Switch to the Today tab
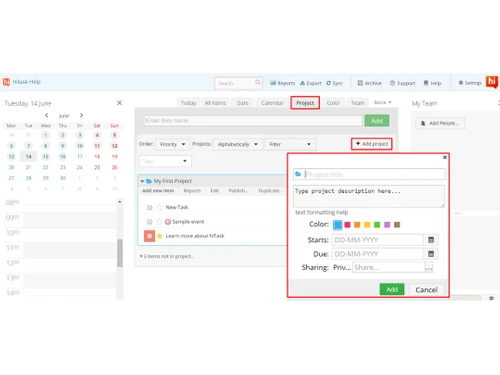Viewport: 500px width, 375px height. pos(188,103)
